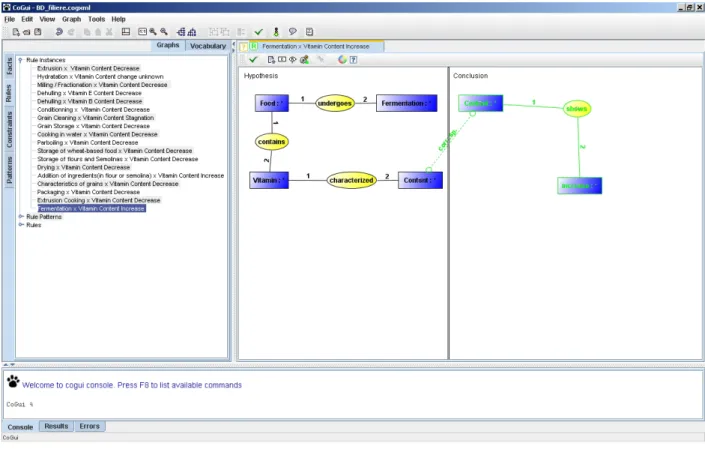Select the Vitamin concept node
705x449 pixels.
[269, 180]
